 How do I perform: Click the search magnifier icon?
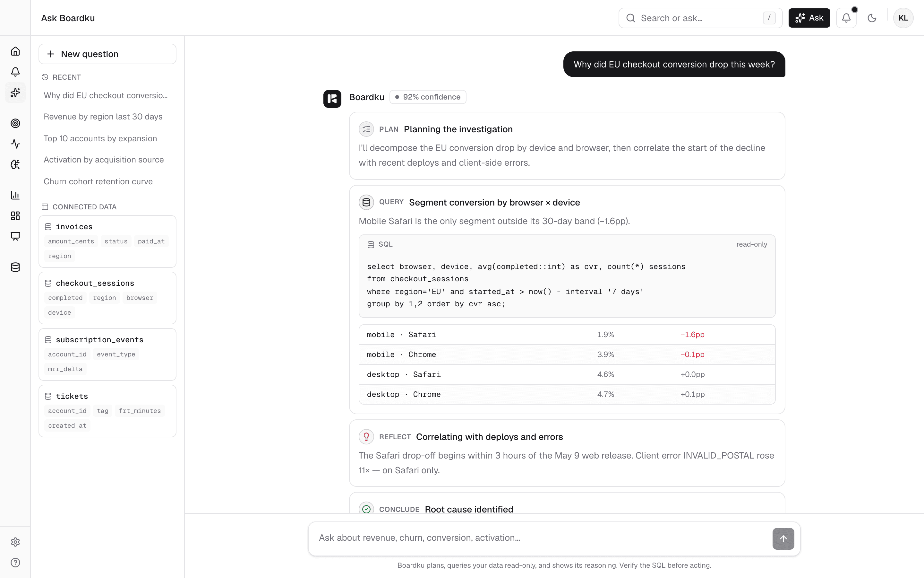(631, 18)
